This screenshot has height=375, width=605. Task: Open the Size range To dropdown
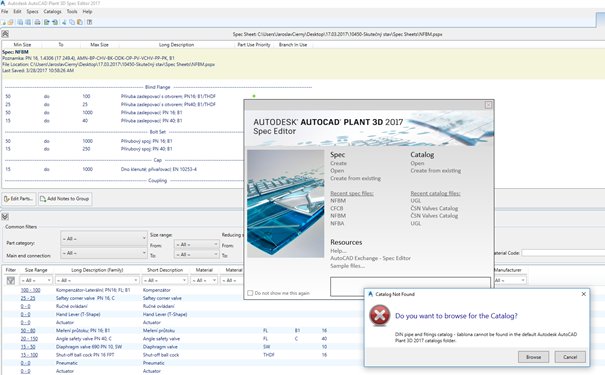click(x=196, y=255)
